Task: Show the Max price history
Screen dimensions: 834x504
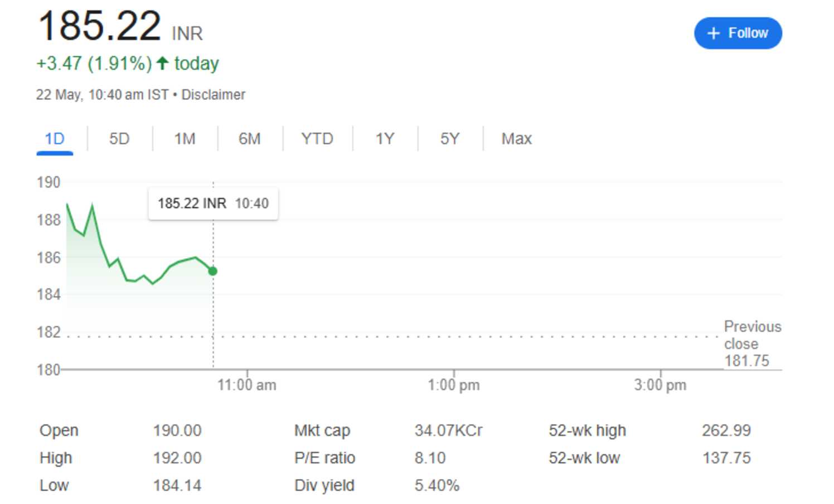Action: coord(516,139)
